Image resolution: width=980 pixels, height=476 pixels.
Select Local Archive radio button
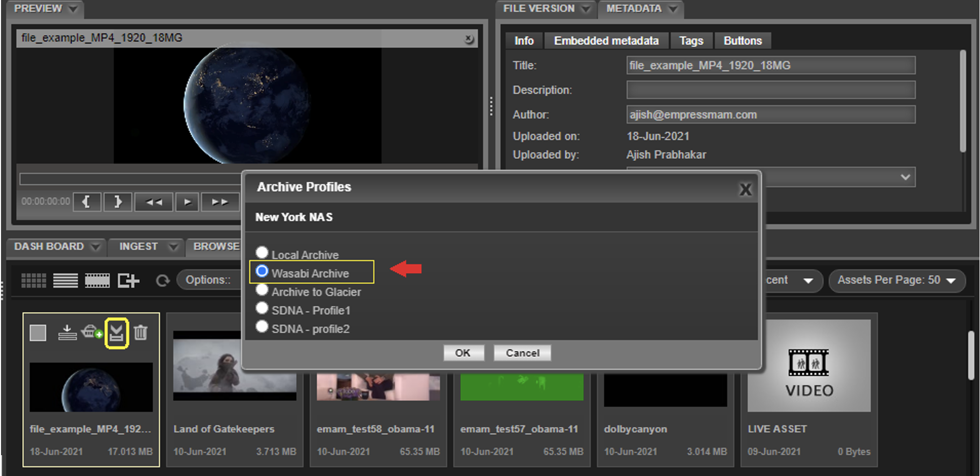[262, 252]
